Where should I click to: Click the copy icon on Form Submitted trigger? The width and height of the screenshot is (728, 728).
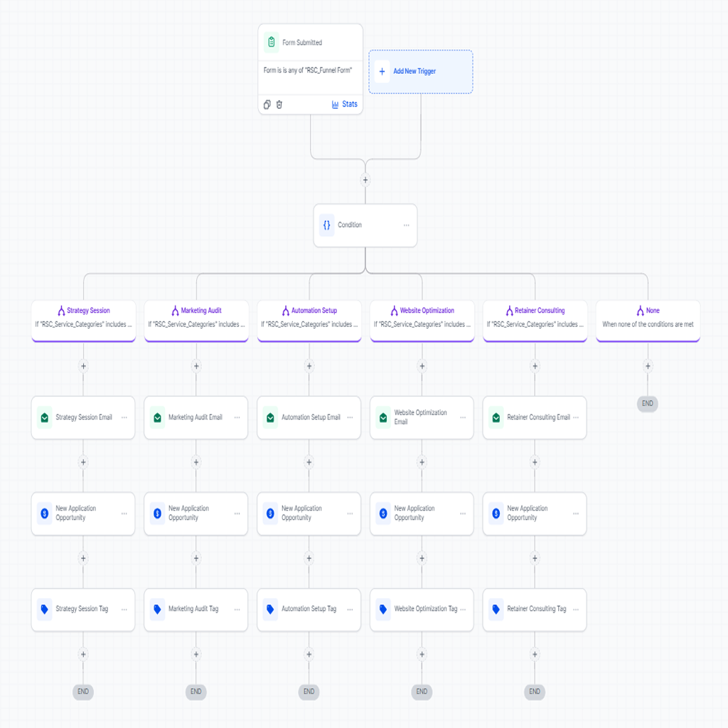click(x=267, y=105)
